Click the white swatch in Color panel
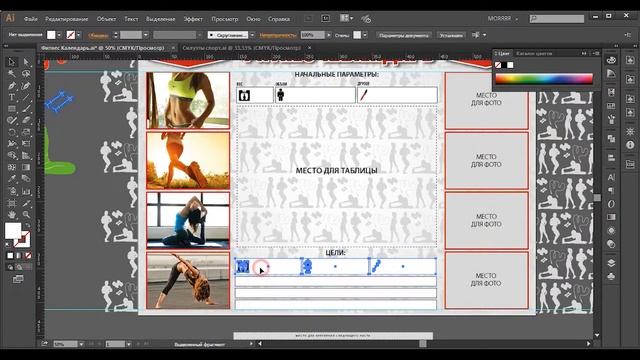The height and width of the screenshot is (360, 640). (510, 65)
